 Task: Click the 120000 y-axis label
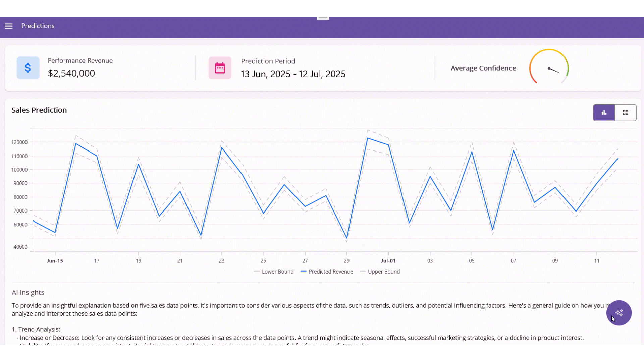coord(19,142)
